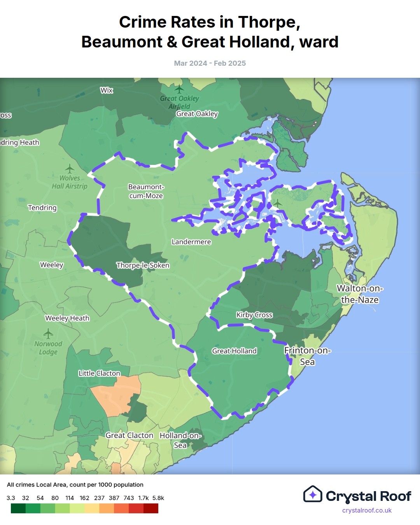Select the darkest green legend swatch
The width and height of the screenshot is (420, 525).
18,508
